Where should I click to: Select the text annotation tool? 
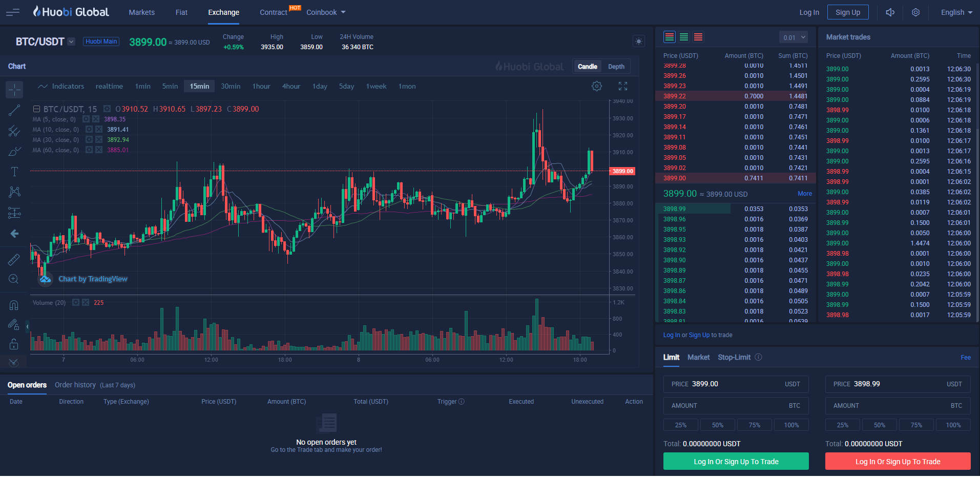(14, 172)
